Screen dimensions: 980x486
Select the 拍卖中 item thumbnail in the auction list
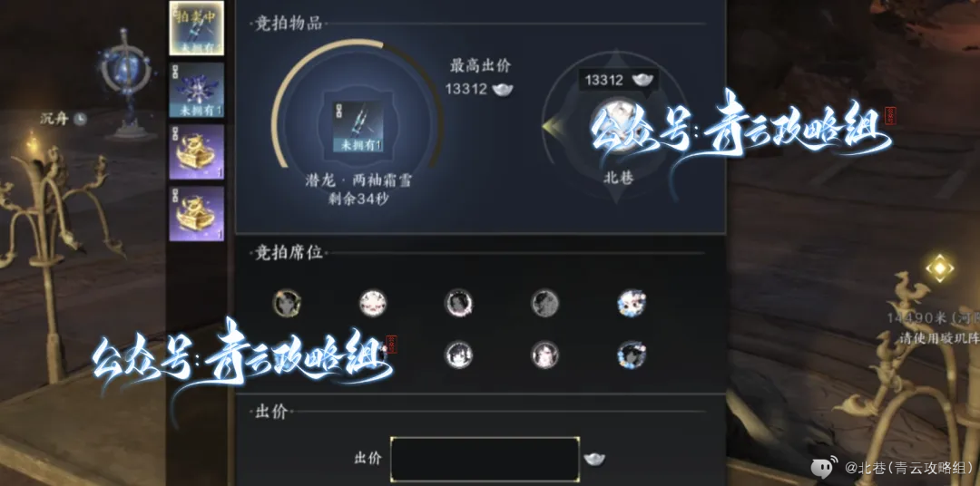coord(196,28)
